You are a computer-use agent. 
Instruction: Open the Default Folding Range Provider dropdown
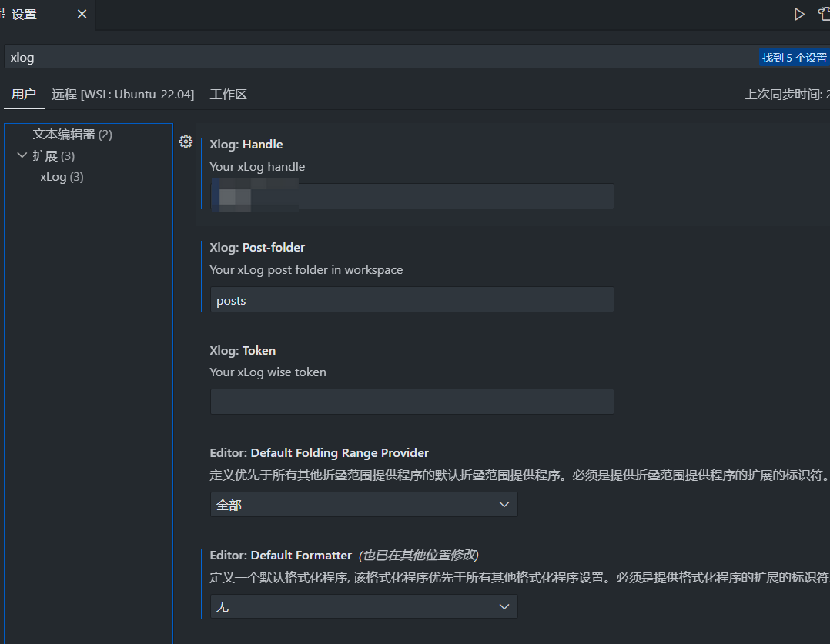click(x=363, y=505)
